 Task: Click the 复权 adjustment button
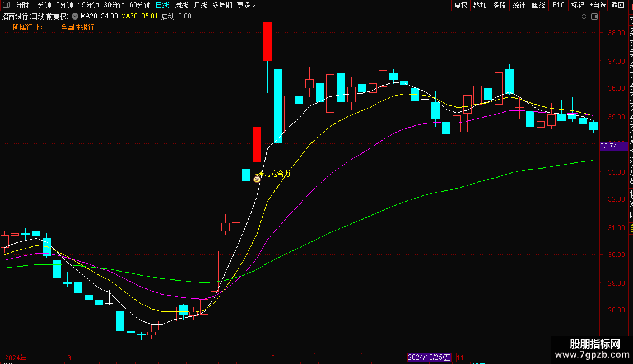click(x=460, y=5)
